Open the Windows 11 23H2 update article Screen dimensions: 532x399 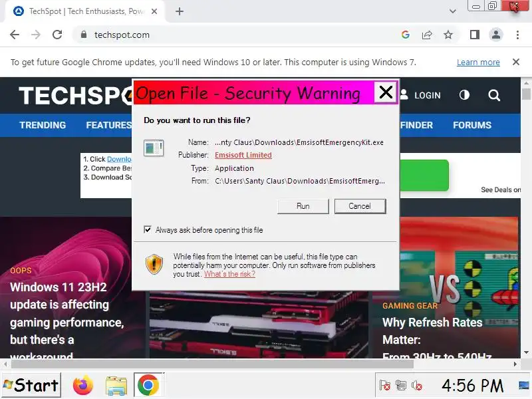(67, 322)
